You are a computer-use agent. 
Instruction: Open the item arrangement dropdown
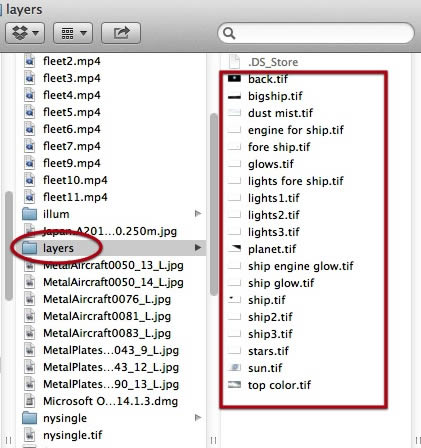(73, 33)
